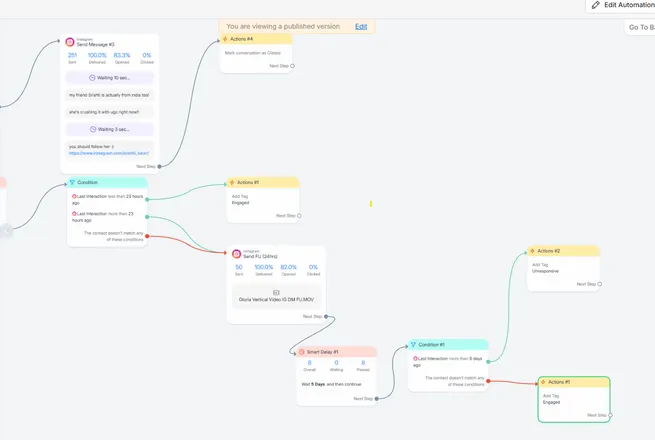Click Next Step connector of Send Message #3
655x440 pixels.
click(159, 166)
